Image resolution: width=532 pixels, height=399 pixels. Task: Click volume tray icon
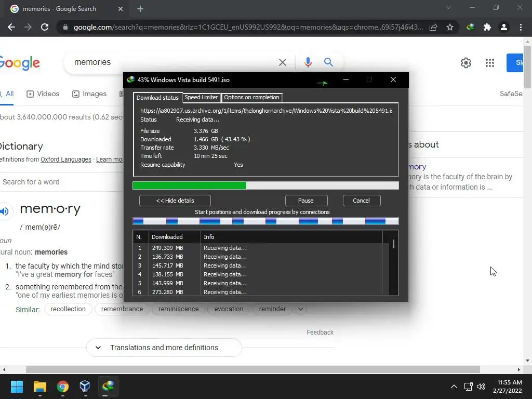point(481,387)
